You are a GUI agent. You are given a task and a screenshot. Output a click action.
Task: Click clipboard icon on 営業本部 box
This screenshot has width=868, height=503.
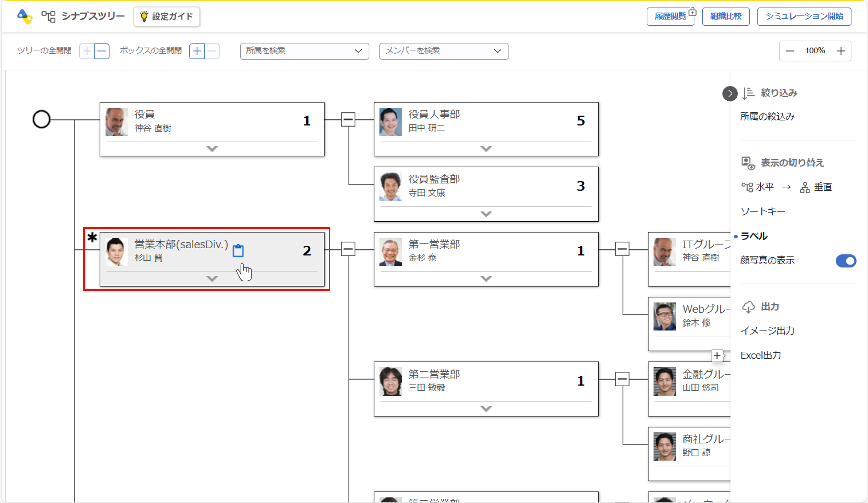pyautogui.click(x=238, y=251)
